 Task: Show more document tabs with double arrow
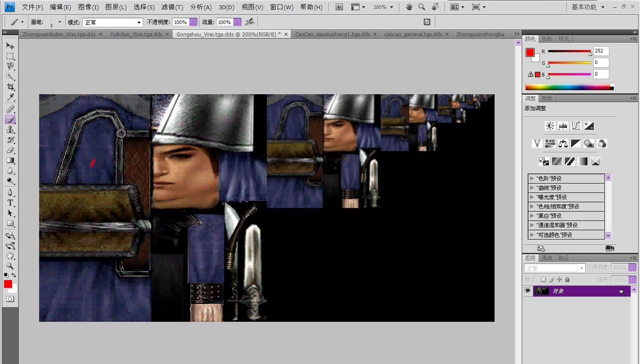tap(516, 34)
